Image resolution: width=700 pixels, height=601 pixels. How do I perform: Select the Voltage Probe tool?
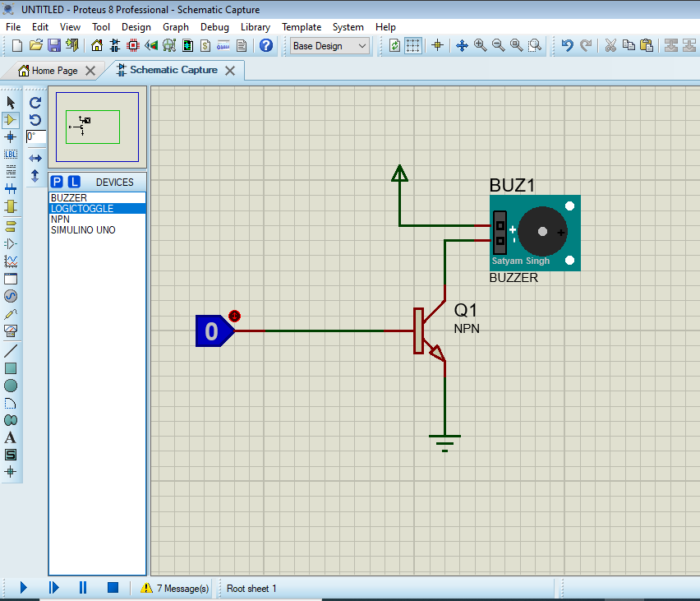[11, 313]
